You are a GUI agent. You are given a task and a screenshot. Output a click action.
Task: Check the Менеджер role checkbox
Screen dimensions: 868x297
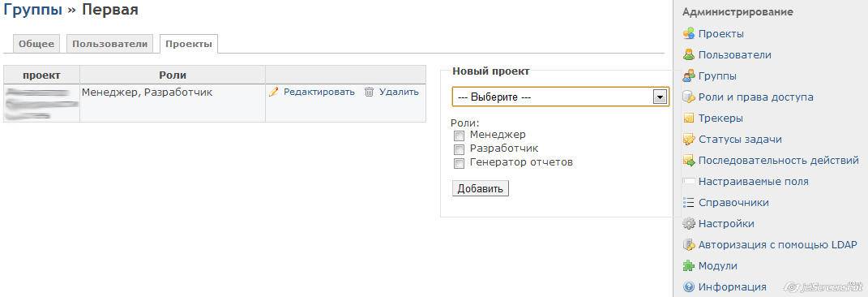[x=459, y=136]
